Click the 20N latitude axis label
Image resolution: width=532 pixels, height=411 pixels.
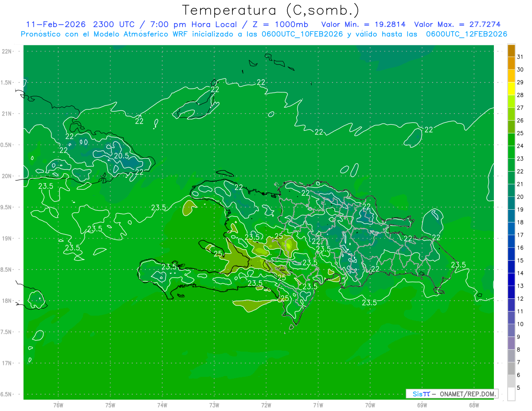[x=7, y=176]
